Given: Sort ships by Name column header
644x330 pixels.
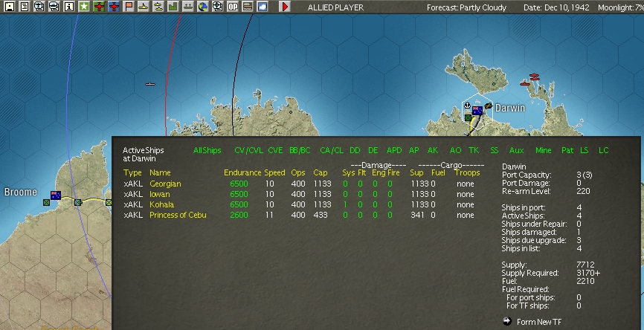Looking at the screenshot, I should 160,172.
